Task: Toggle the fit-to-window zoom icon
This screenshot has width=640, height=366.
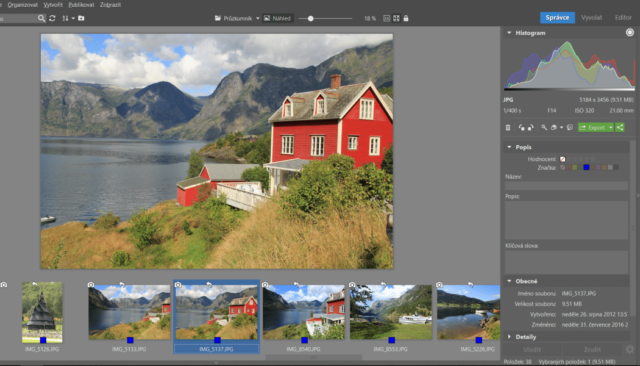Action: click(396, 18)
